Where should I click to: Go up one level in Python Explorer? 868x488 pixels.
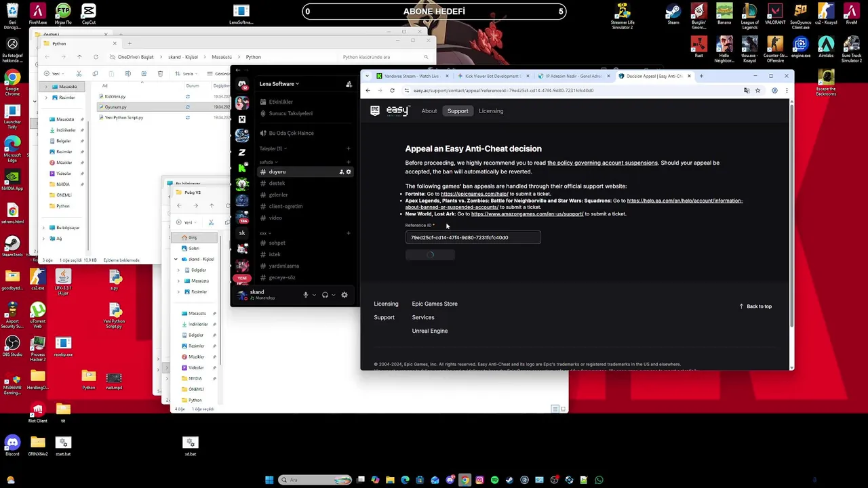tap(79, 57)
